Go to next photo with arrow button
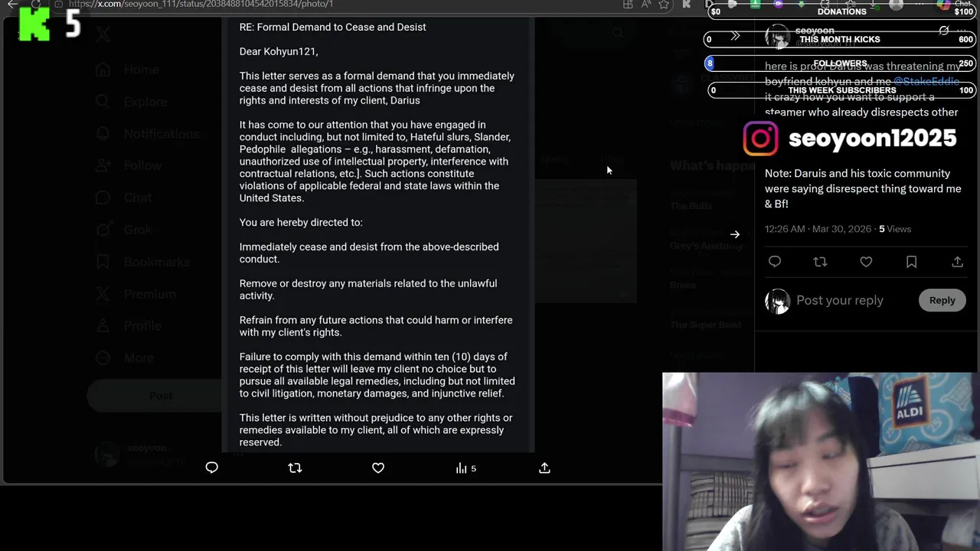 (x=735, y=234)
